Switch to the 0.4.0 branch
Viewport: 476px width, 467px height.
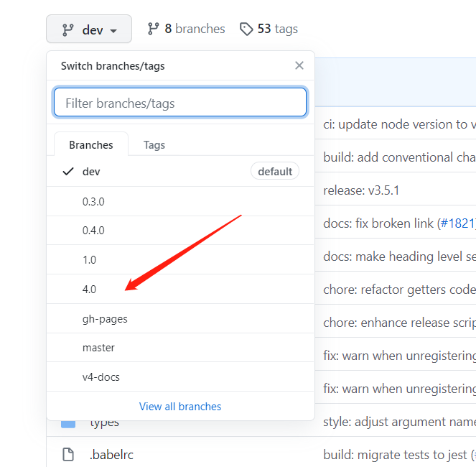(93, 231)
